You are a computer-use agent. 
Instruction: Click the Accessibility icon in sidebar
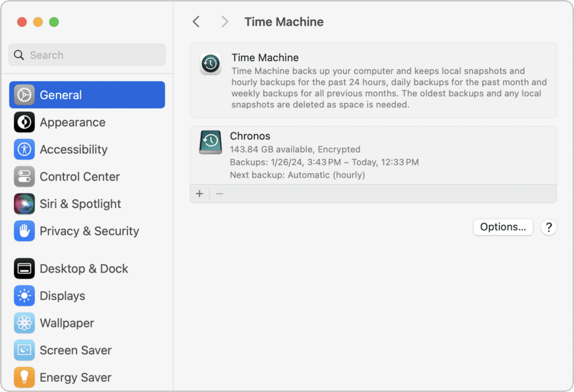pos(24,149)
